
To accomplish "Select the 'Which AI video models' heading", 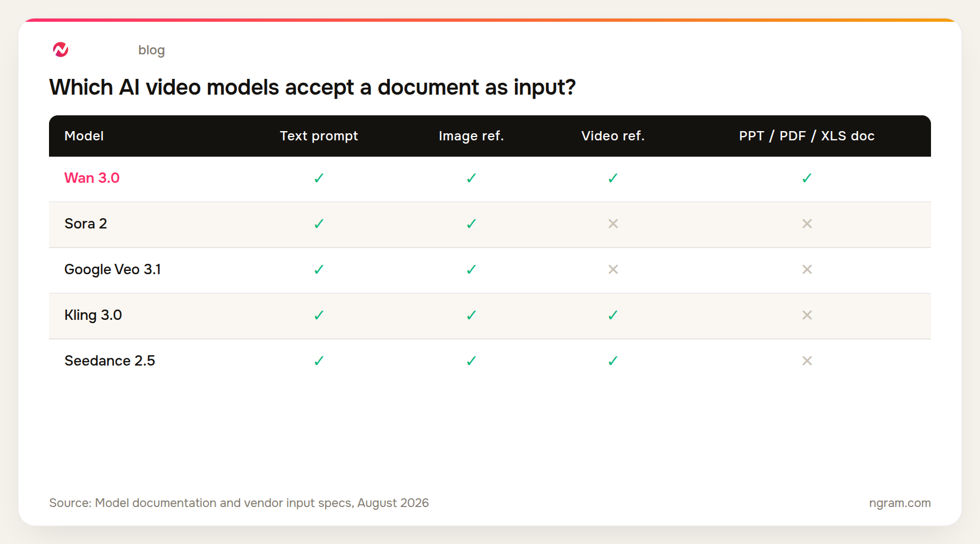I will click(x=313, y=87).
